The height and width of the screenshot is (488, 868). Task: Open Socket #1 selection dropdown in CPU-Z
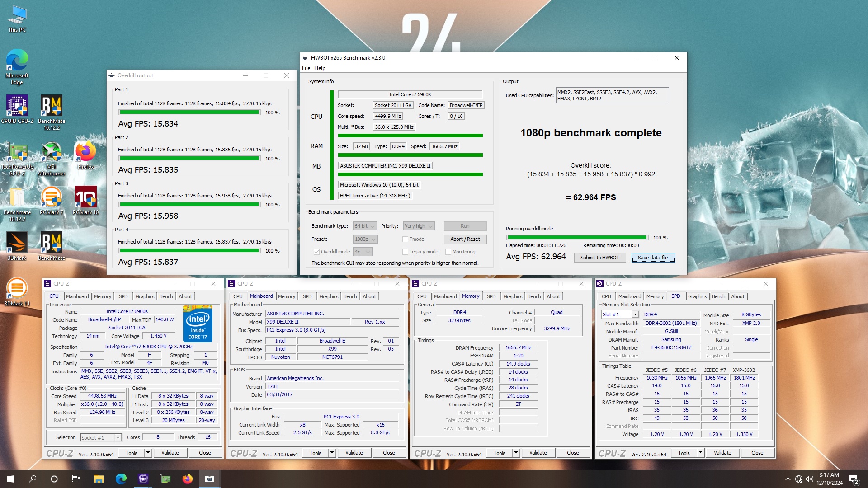coord(101,437)
